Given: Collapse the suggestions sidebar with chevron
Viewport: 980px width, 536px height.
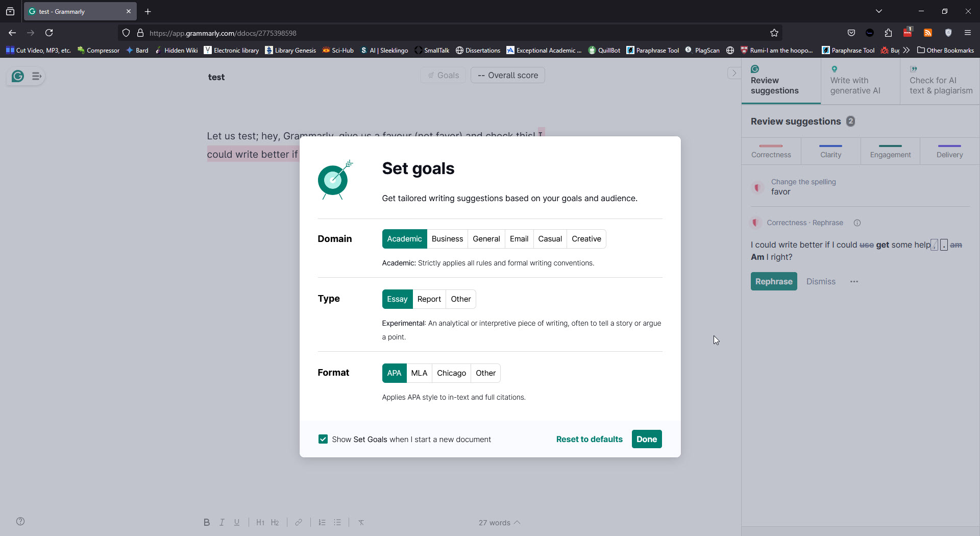Looking at the screenshot, I should coord(734,73).
